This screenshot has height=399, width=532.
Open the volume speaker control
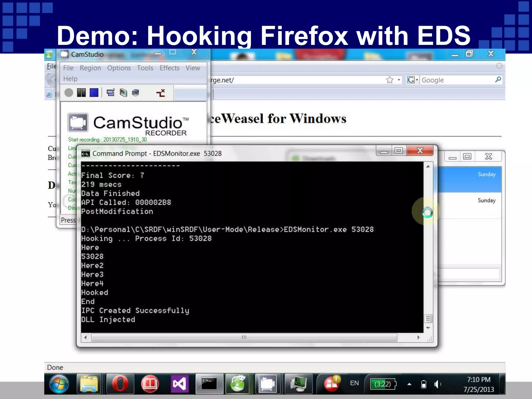tap(437, 384)
